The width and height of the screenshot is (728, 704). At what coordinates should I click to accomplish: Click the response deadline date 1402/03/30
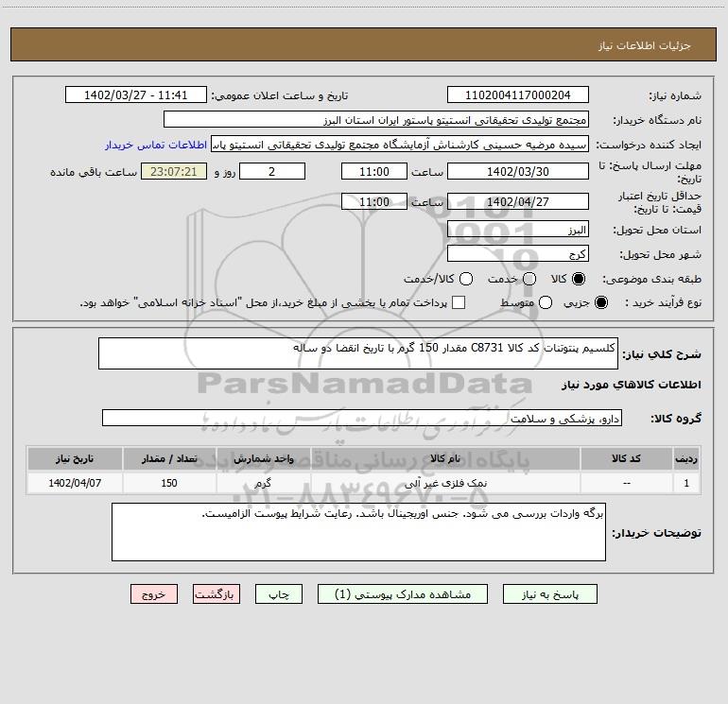[x=518, y=172]
